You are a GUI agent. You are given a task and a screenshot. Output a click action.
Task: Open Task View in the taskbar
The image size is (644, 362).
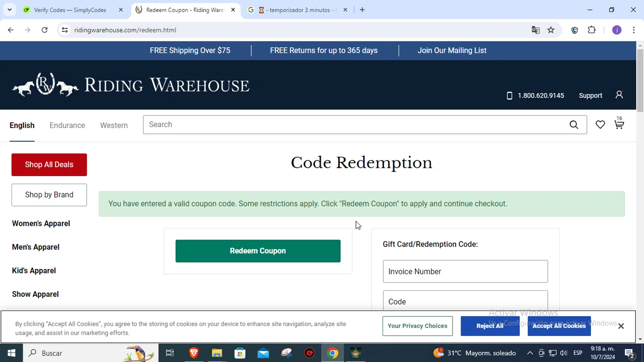click(x=170, y=353)
